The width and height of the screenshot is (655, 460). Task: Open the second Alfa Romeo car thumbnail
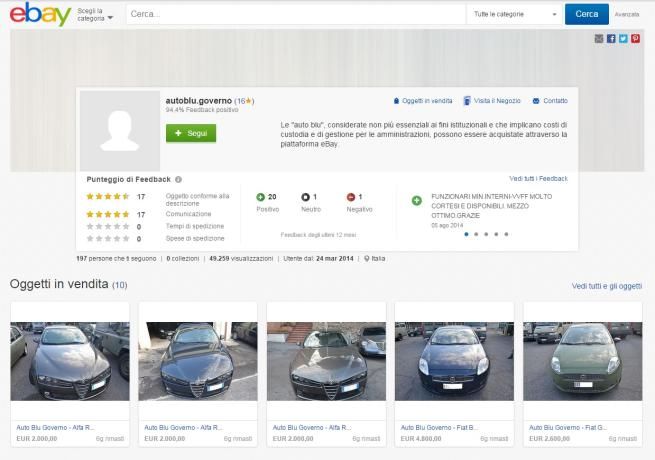click(198, 361)
